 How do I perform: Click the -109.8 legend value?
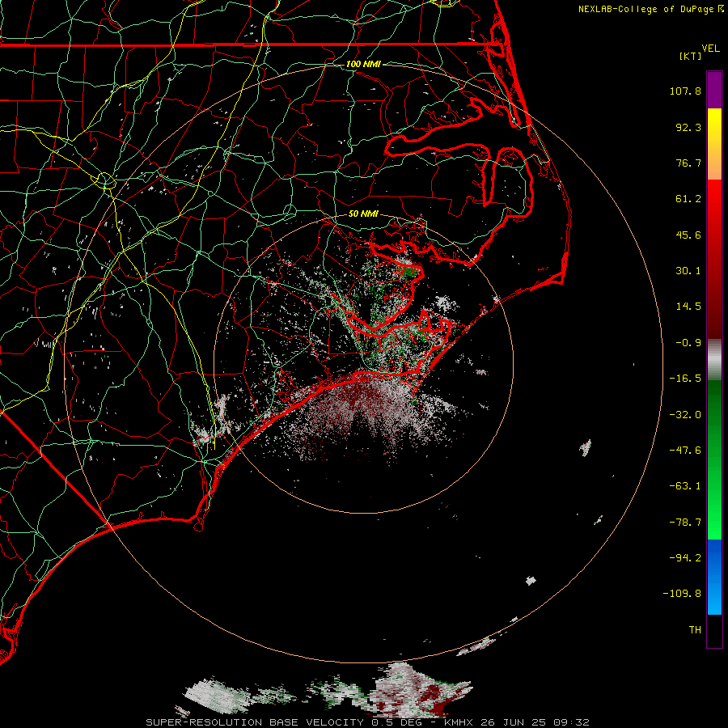pyautogui.click(x=682, y=594)
